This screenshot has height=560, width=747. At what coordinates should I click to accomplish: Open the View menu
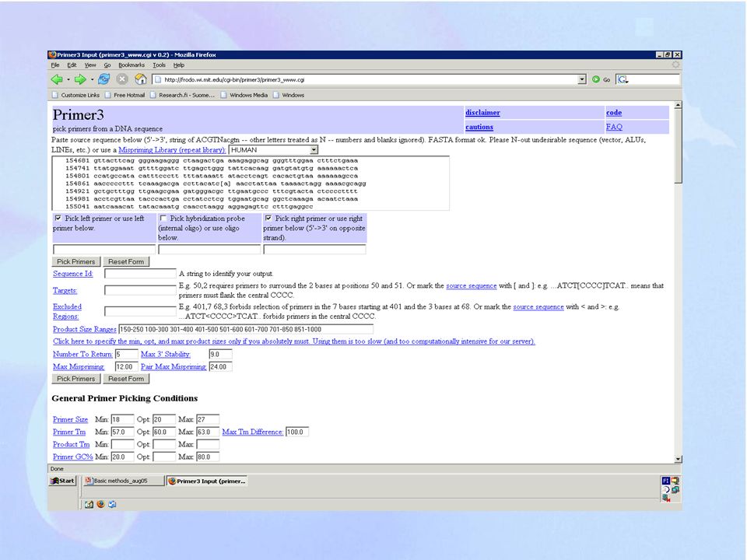[x=90, y=65]
